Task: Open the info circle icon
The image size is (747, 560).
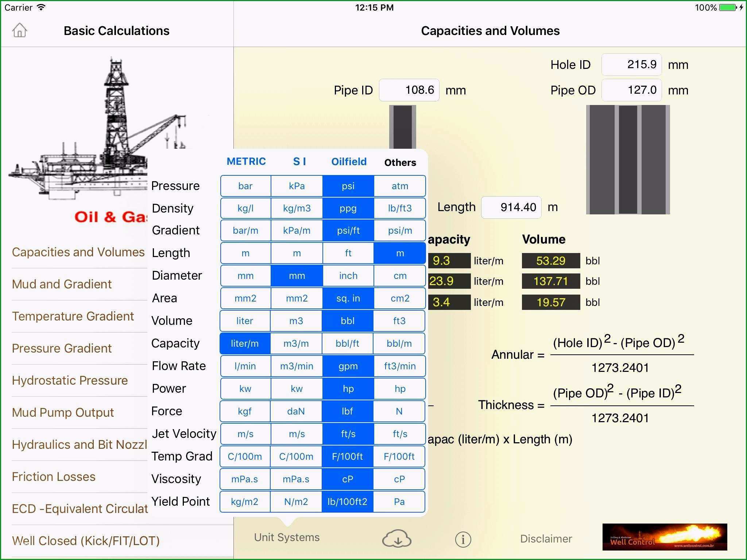Action: tap(463, 539)
